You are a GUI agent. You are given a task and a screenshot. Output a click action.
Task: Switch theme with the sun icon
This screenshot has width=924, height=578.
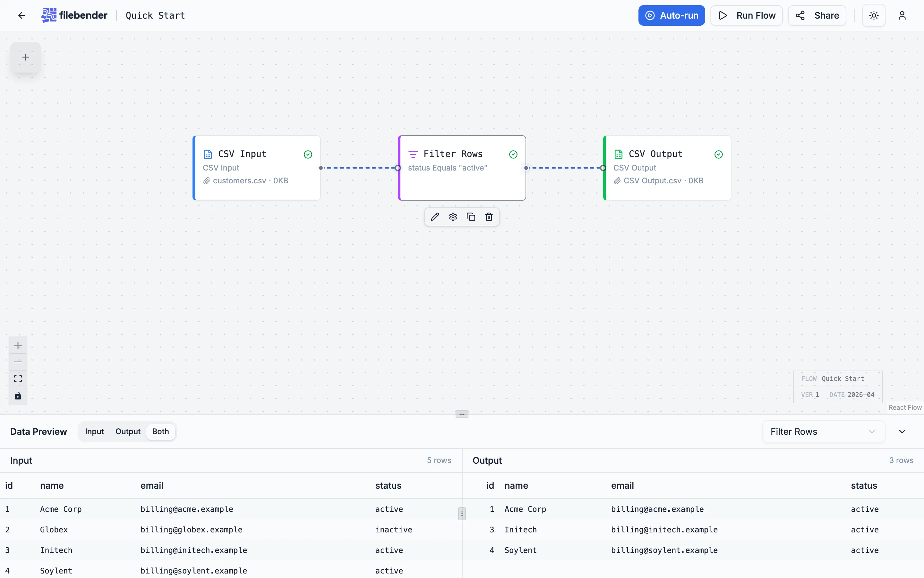point(874,15)
